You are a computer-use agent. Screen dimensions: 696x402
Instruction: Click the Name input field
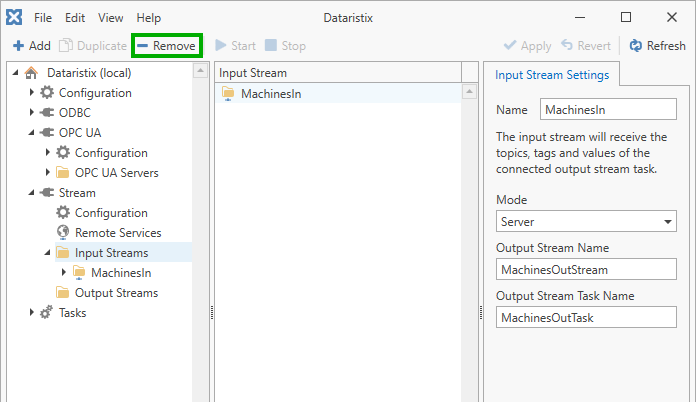pos(608,110)
